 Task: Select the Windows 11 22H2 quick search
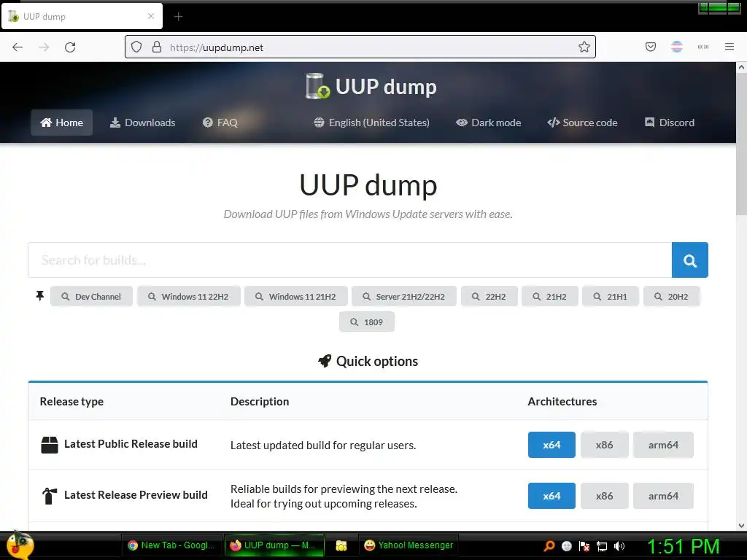189,296
